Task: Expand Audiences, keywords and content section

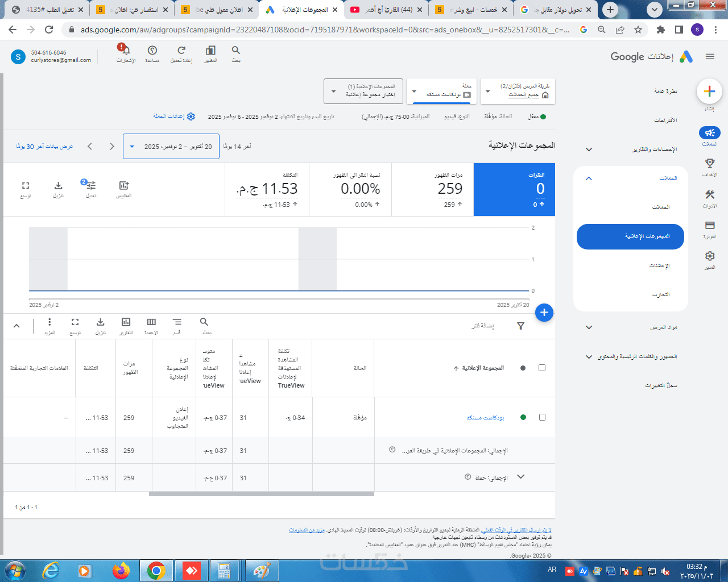Action: [589, 357]
